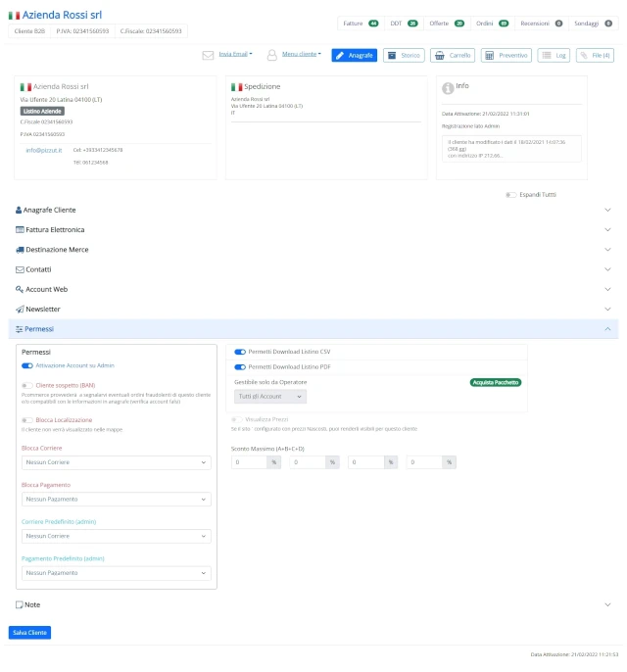
Task: Click the person icon beside Anagrafe Cliente
Action: pyautogui.click(x=19, y=210)
